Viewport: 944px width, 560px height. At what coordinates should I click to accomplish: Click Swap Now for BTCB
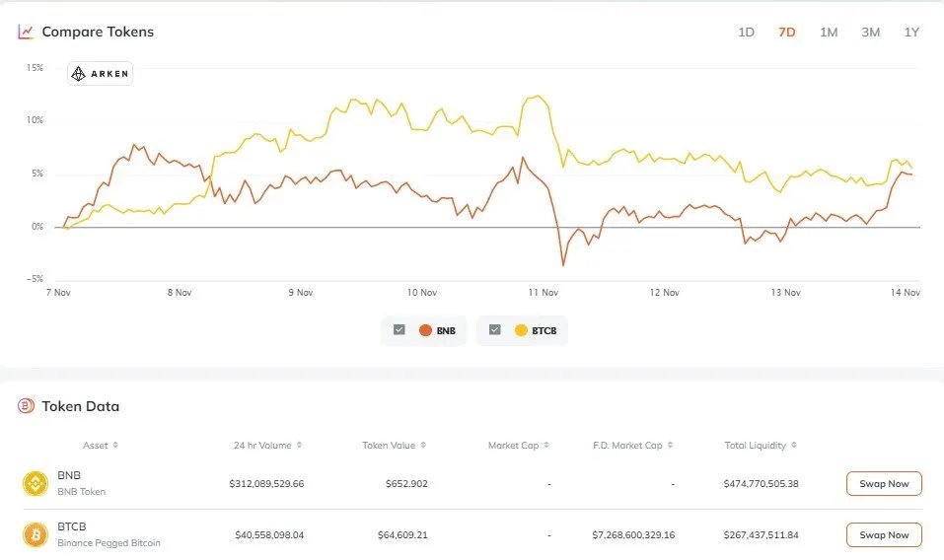pyautogui.click(x=884, y=534)
